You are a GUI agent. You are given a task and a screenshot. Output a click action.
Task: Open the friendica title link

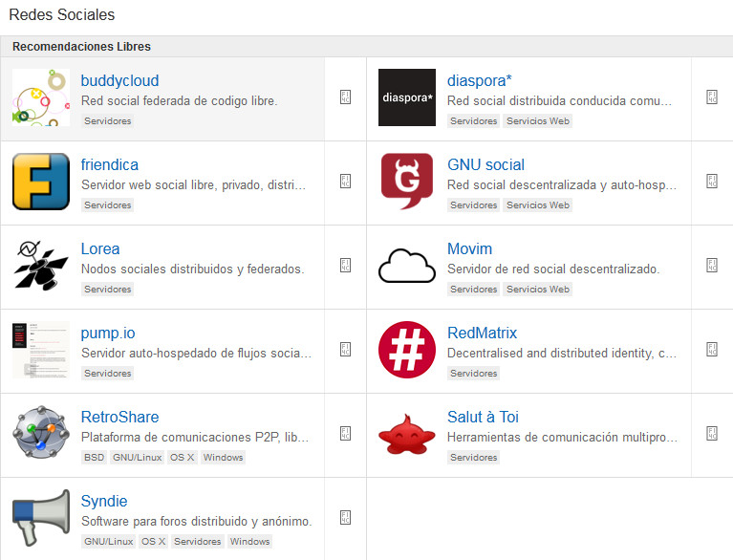click(x=110, y=165)
